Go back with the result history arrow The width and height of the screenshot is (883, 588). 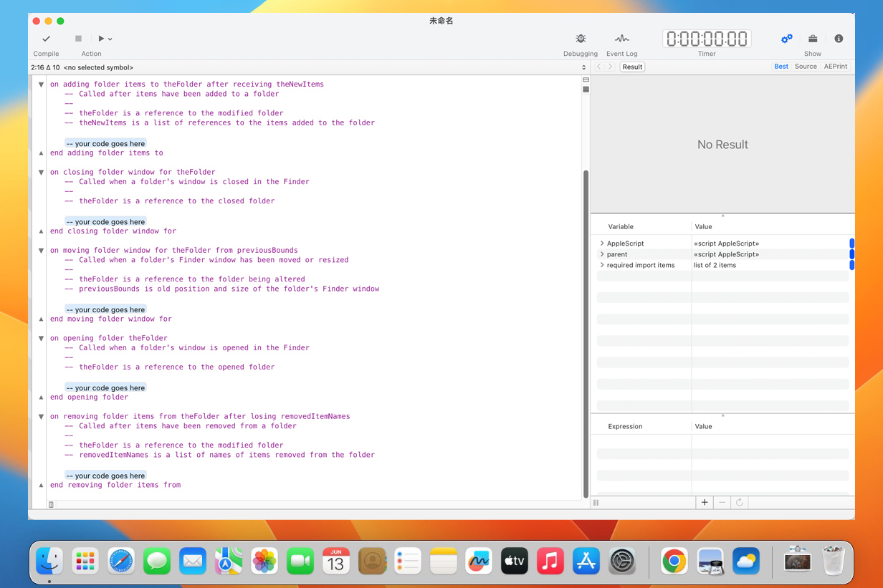click(599, 67)
